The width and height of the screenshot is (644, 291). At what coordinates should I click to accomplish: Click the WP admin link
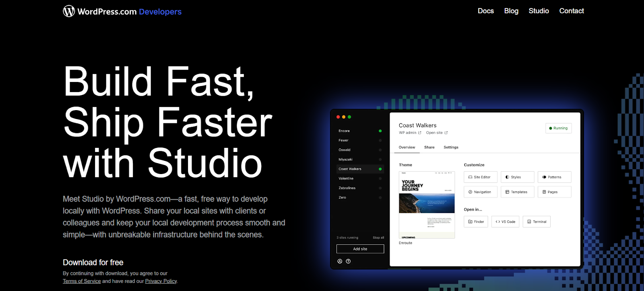[x=407, y=133]
